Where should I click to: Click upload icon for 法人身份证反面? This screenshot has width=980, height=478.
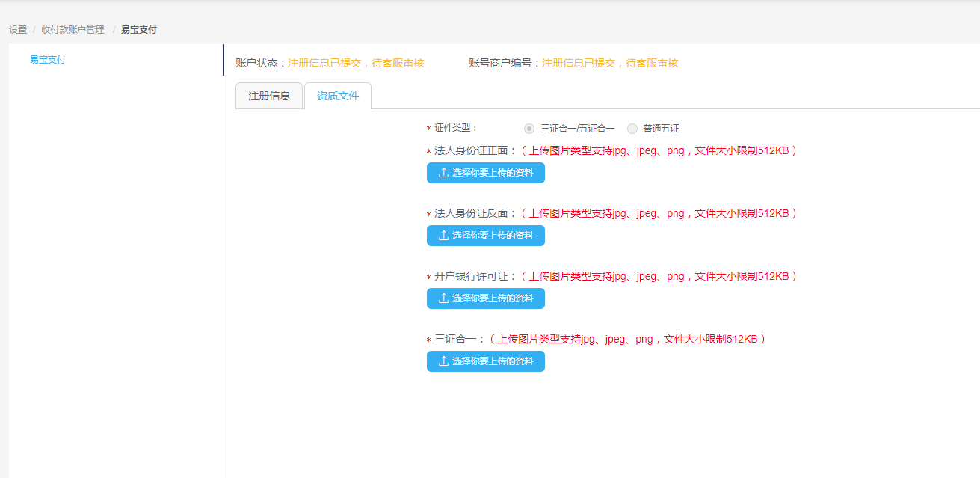click(443, 236)
